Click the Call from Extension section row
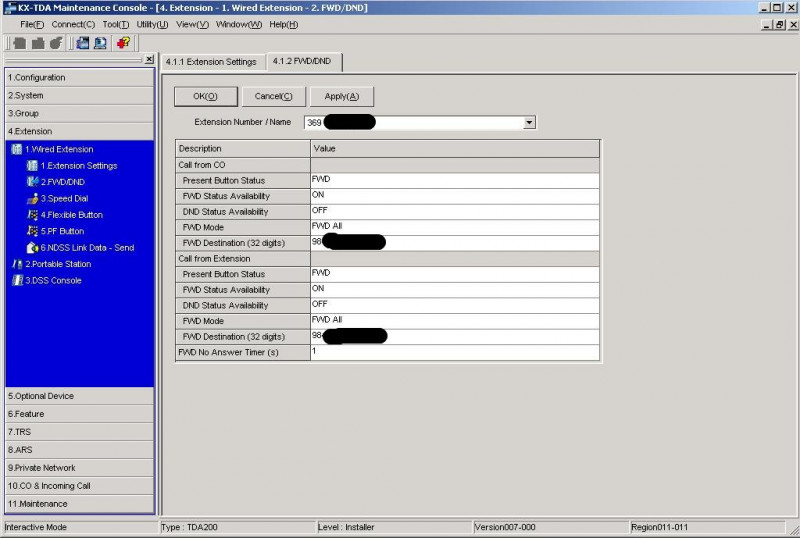Screen dimensions: 800x538 (387, 258)
